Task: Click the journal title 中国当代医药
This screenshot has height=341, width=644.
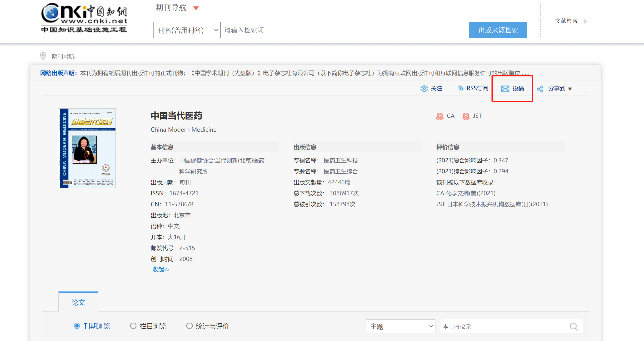Action: (176, 116)
